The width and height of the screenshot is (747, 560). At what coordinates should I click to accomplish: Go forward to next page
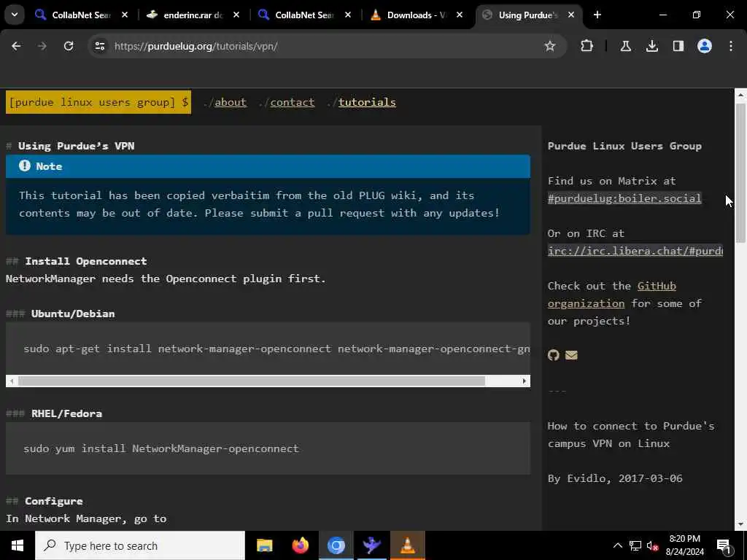click(42, 46)
